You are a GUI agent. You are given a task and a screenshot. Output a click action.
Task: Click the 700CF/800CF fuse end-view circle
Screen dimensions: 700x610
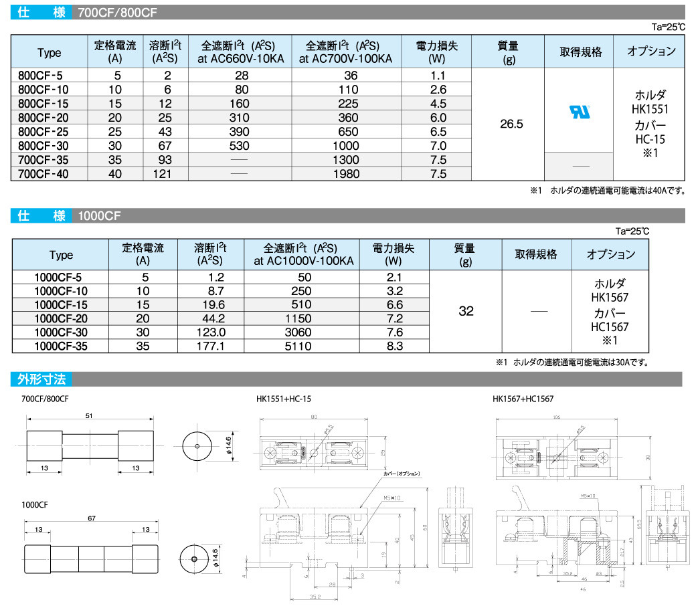point(197,446)
